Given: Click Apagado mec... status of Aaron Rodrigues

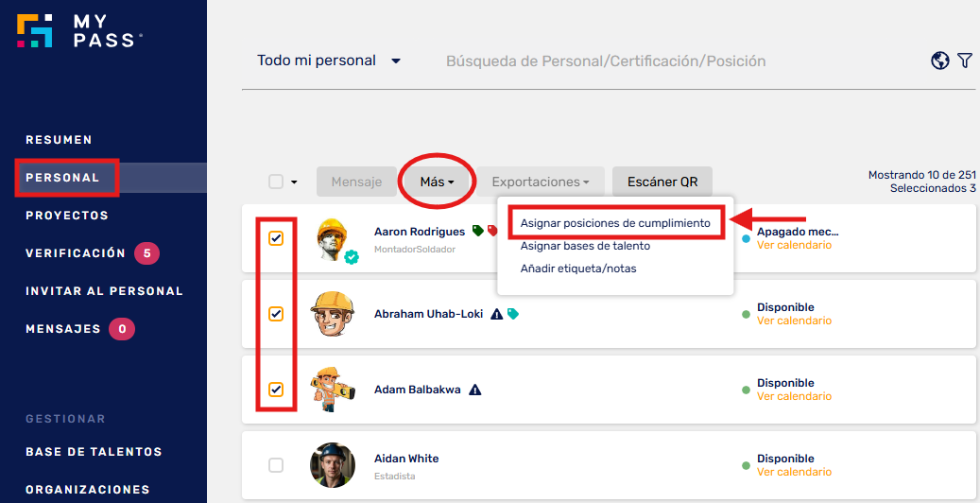Looking at the screenshot, I should pos(798,232).
